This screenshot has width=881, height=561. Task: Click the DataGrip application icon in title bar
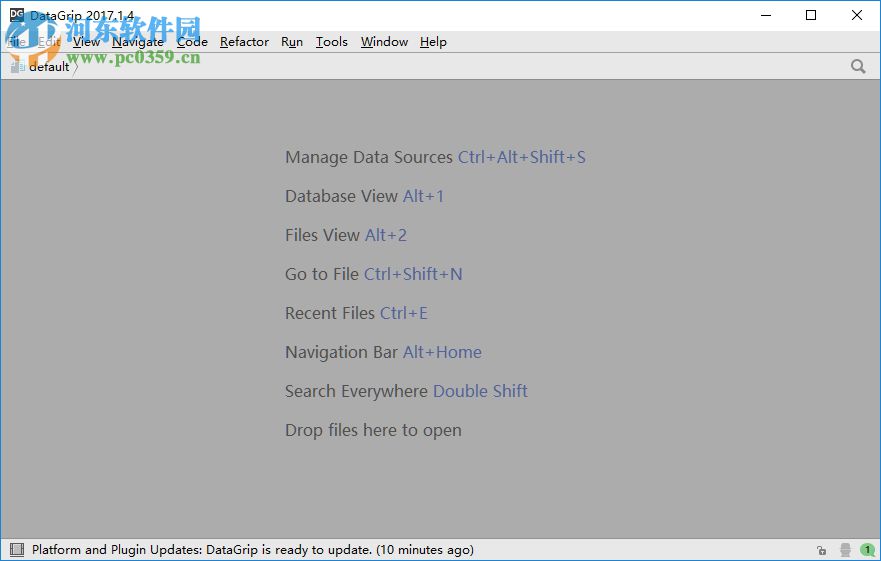click(17, 15)
